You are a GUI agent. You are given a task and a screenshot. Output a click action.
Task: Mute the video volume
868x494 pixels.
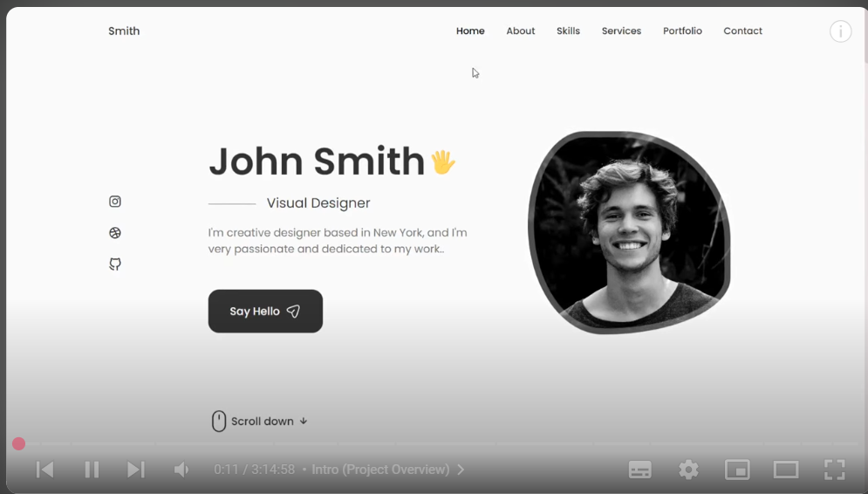[181, 470]
